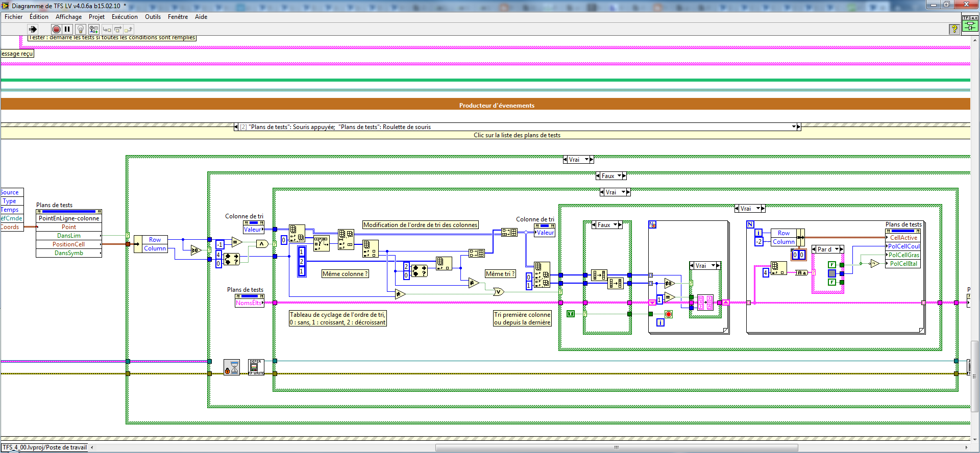Select the bottom False boolean constant in Par d case
Screen dimensions: 980x453
click(832, 282)
